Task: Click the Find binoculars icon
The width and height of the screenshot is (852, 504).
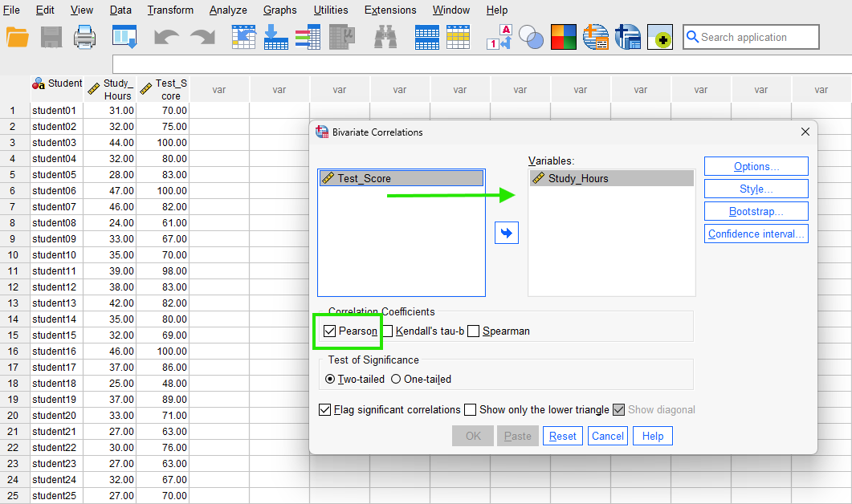Action: click(386, 37)
